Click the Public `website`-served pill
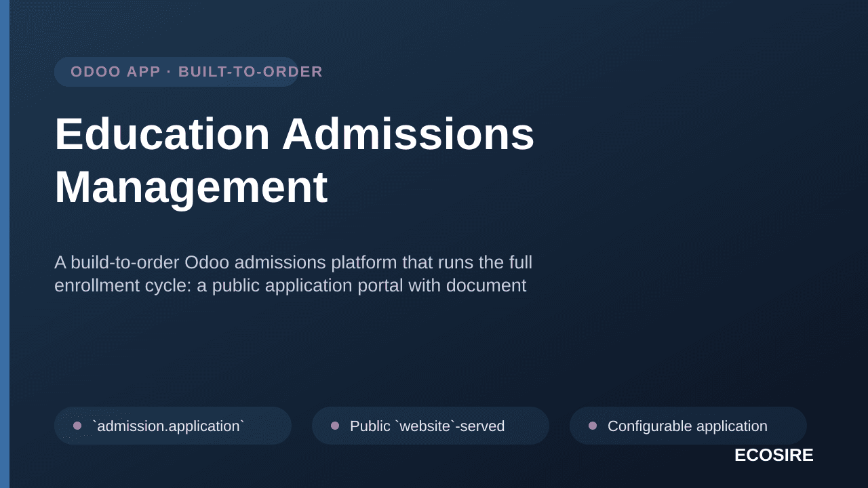This screenshot has width=868, height=488. point(431,426)
